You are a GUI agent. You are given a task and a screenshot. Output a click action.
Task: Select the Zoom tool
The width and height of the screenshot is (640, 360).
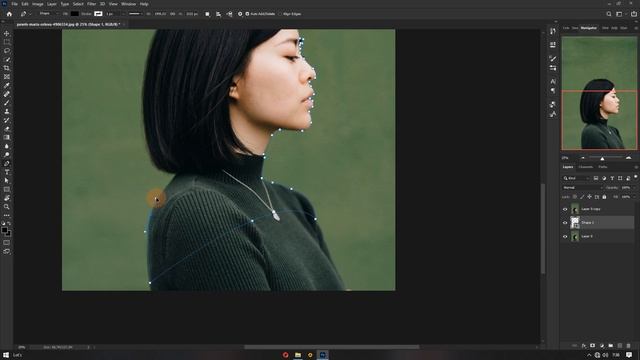(x=7, y=207)
